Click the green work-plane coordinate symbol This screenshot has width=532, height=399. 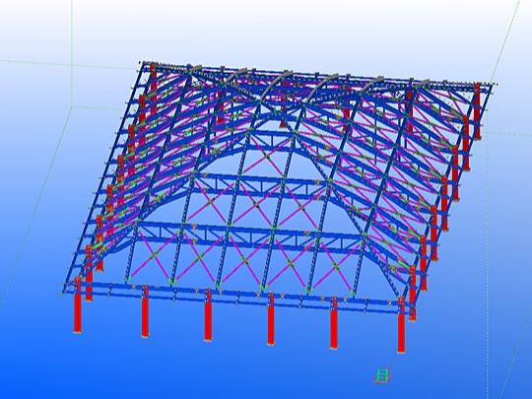382,375
